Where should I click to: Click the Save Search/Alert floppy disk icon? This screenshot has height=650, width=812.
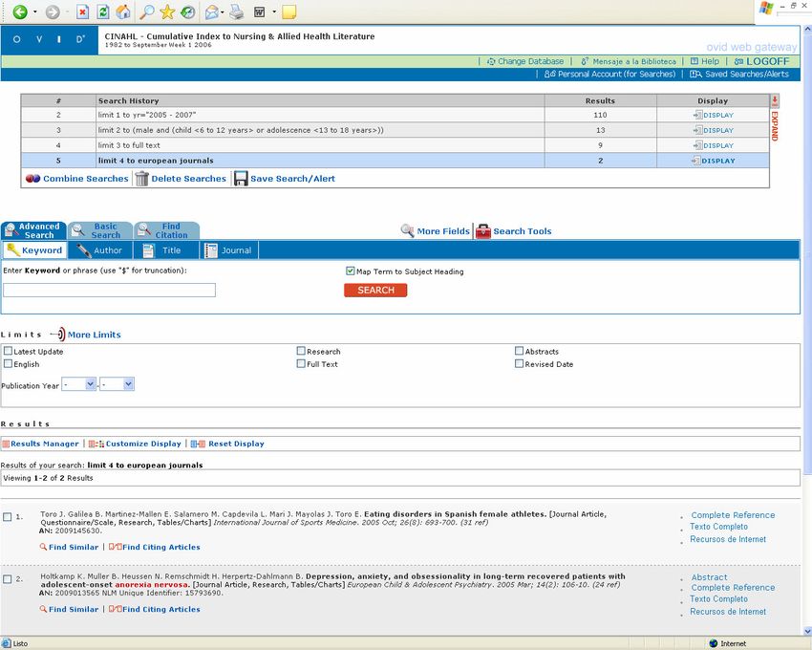click(241, 179)
